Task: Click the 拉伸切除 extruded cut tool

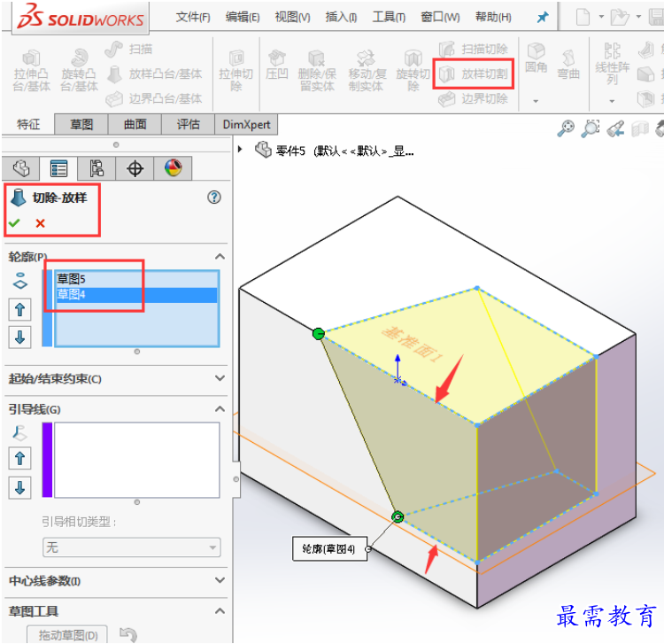Action: coord(235,71)
